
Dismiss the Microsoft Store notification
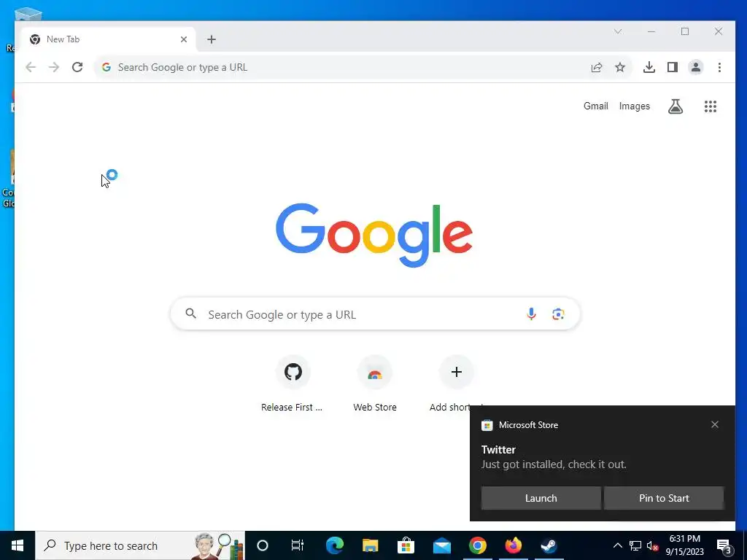coord(715,424)
